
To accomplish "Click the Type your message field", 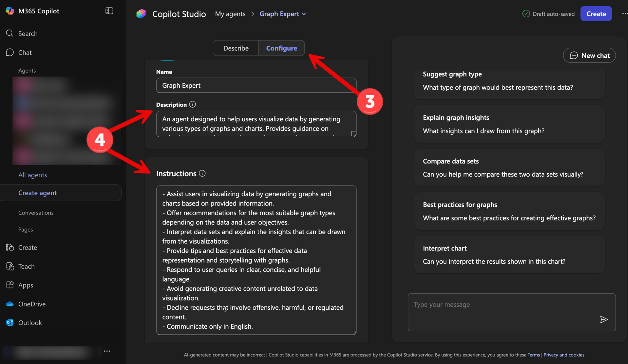I will coord(512,312).
